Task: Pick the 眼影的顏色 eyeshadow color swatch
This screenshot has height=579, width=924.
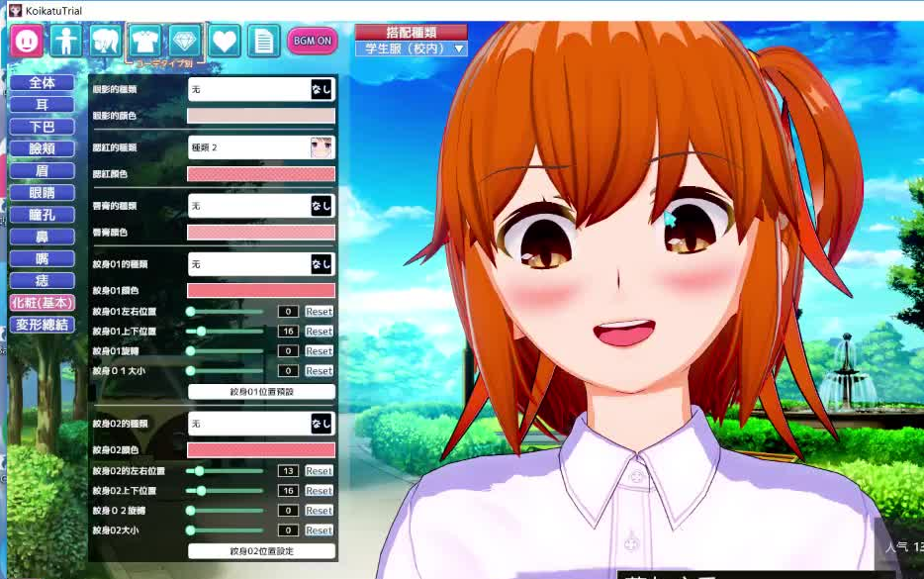Action: point(261,116)
